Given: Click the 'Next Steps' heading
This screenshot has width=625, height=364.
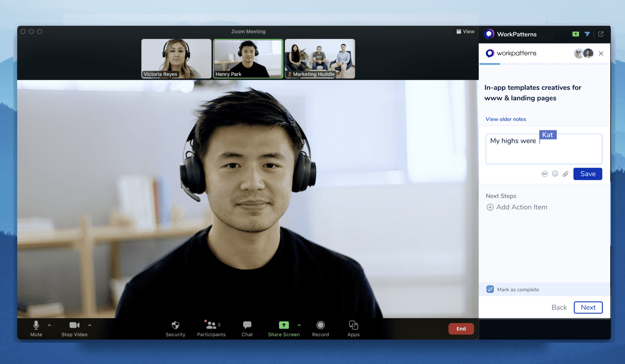Looking at the screenshot, I should 501,196.
